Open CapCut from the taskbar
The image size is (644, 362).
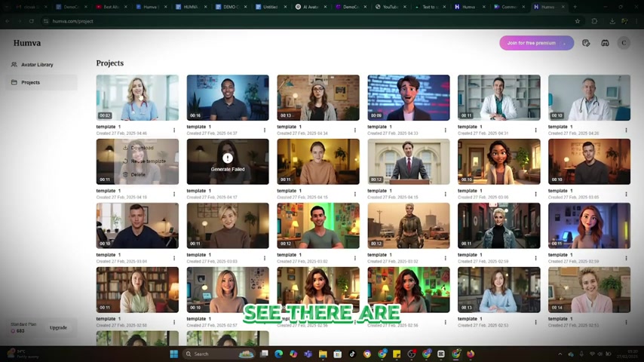point(441,354)
